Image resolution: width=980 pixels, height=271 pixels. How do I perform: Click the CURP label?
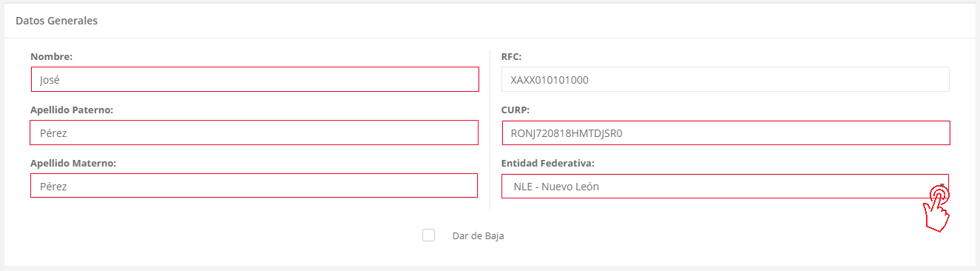coord(516,110)
